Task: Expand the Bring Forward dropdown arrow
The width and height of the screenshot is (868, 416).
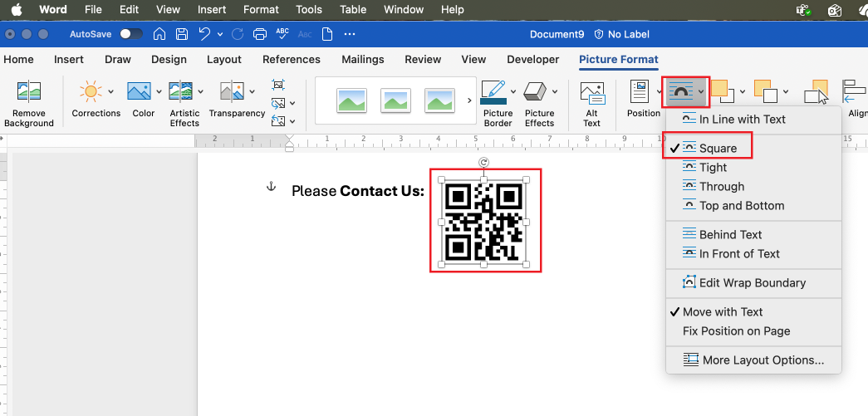Action: click(x=743, y=91)
